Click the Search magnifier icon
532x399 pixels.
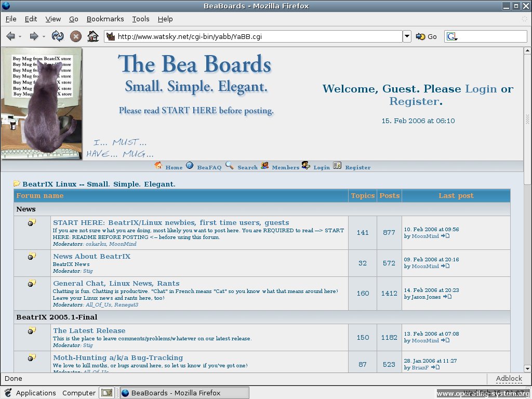click(x=230, y=165)
